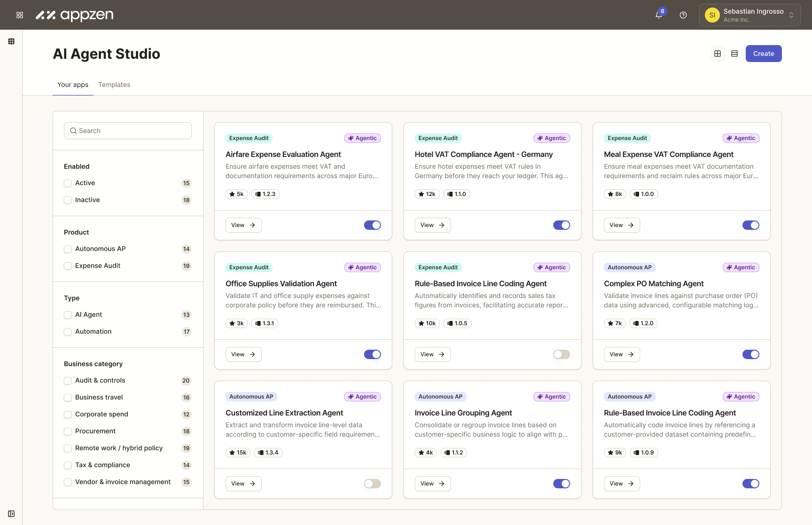This screenshot has height=525, width=812.
Task: Switch to grid view layout
Action: (x=718, y=54)
